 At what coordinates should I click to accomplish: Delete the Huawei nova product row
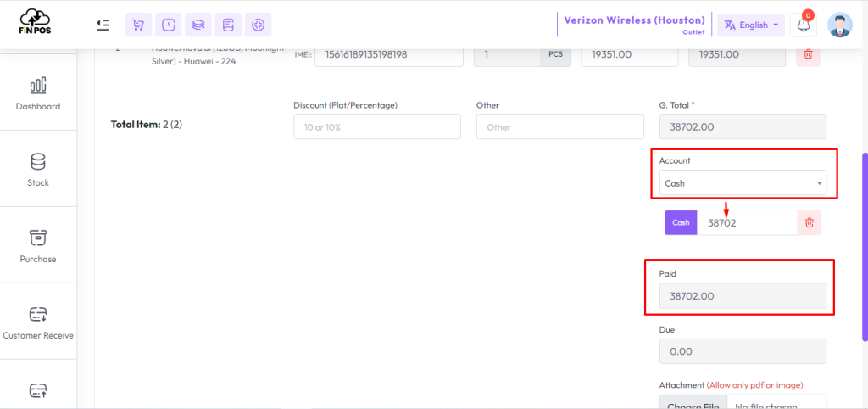click(x=808, y=55)
